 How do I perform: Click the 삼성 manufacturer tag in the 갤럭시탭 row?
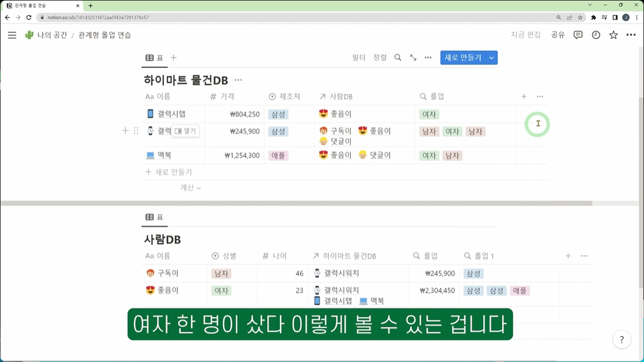278,114
